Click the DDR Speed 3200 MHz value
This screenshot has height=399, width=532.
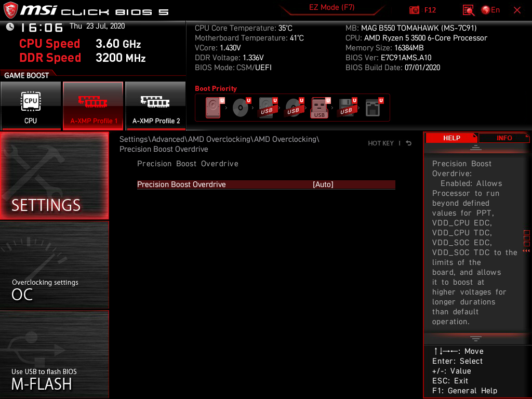(x=121, y=58)
